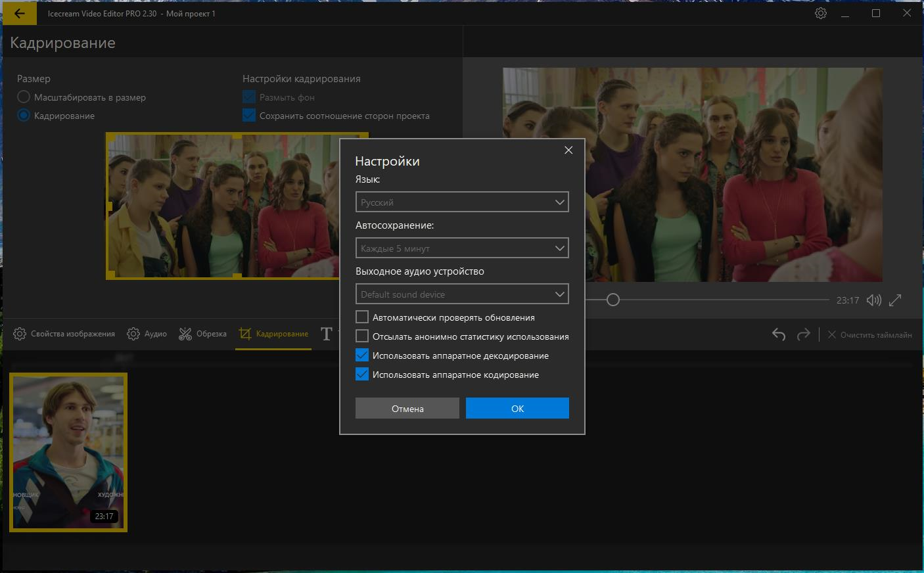This screenshot has width=924, height=573.
Task: Open the text tool T icon
Action: (x=327, y=334)
